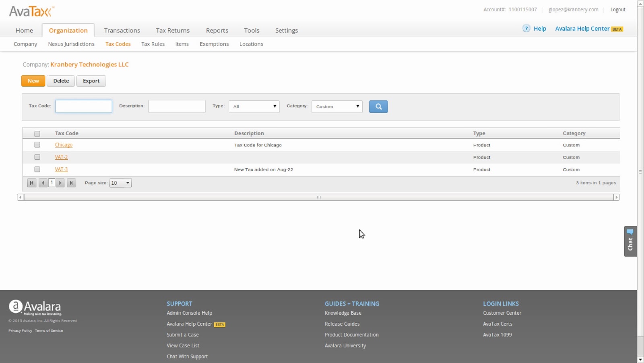The height and width of the screenshot is (363, 644).
Task: Open Locations submenu
Action: [251, 44]
